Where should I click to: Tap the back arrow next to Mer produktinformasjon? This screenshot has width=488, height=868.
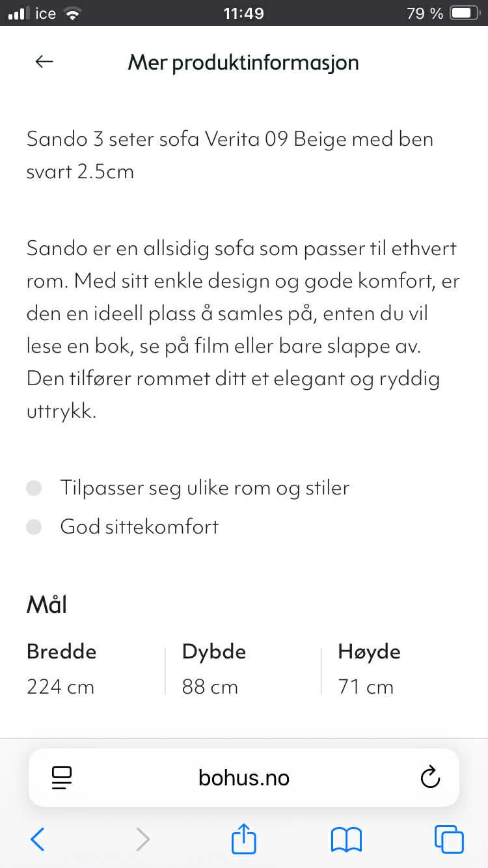point(43,61)
